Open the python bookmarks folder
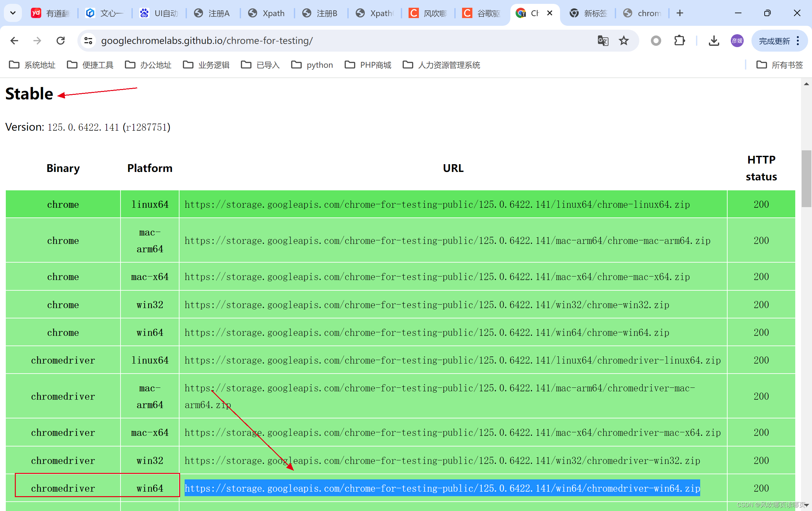Image resolution: width=812 pixels, height=511 pixels. coord(312,65)
